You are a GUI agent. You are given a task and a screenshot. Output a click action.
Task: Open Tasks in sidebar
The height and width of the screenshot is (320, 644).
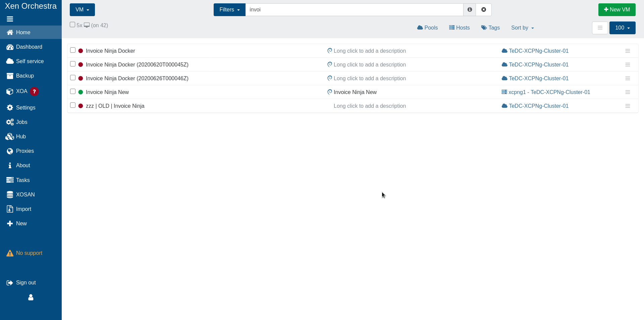[x=31, y=180]
